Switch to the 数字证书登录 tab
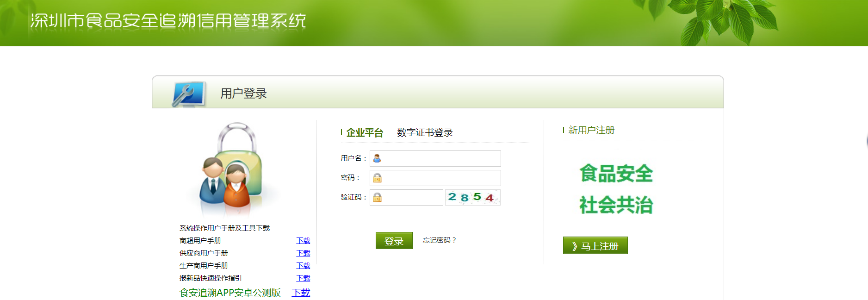Viewport: 868px width, 300px height. (x=424, y=133)
